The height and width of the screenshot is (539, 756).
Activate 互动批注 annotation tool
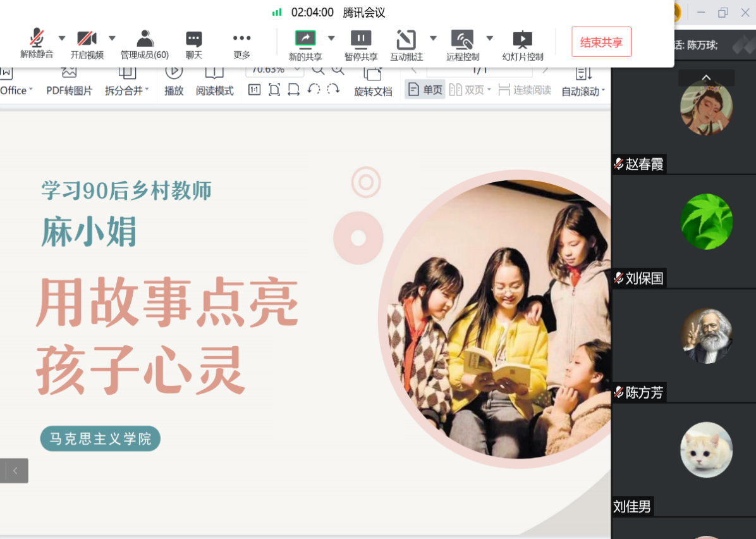tap(406, 39)
